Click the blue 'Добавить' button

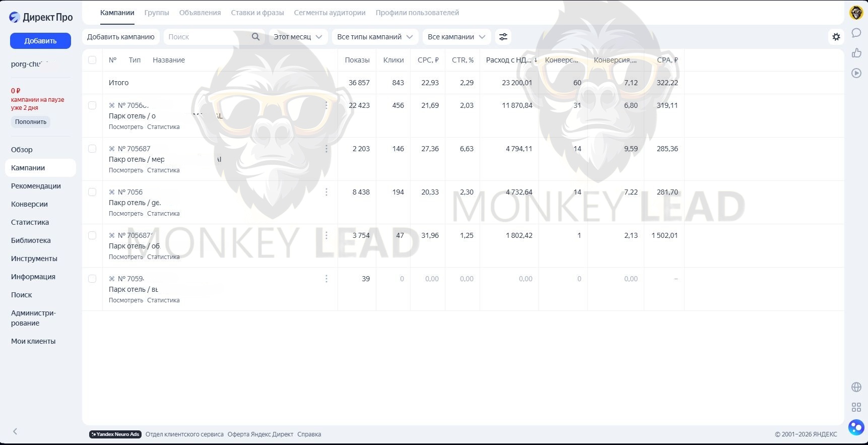[x=40, y=41]
